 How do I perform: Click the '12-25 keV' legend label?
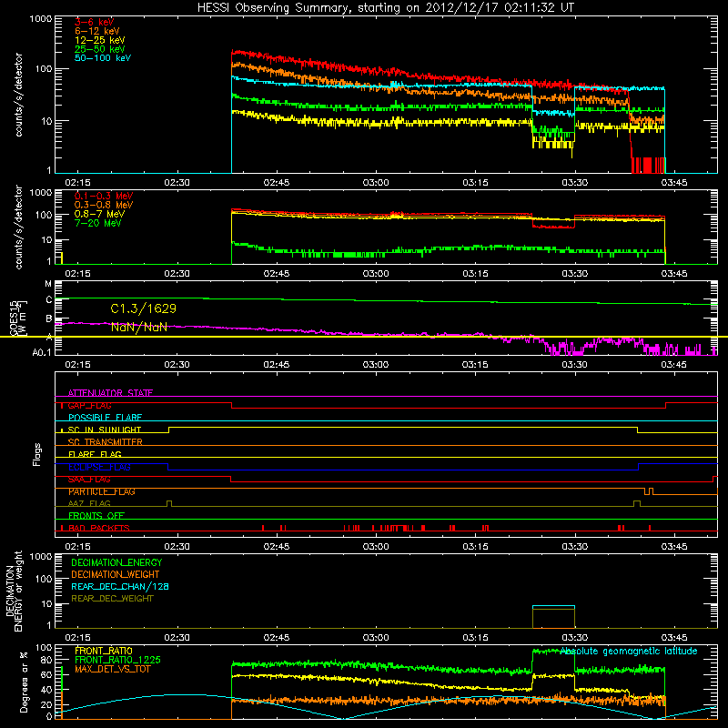click(x=99, y=40)
